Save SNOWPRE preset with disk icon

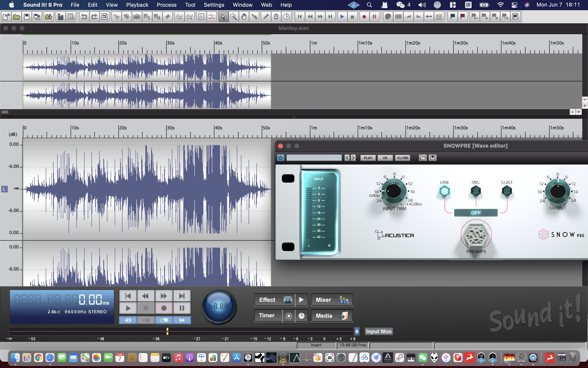432,158
